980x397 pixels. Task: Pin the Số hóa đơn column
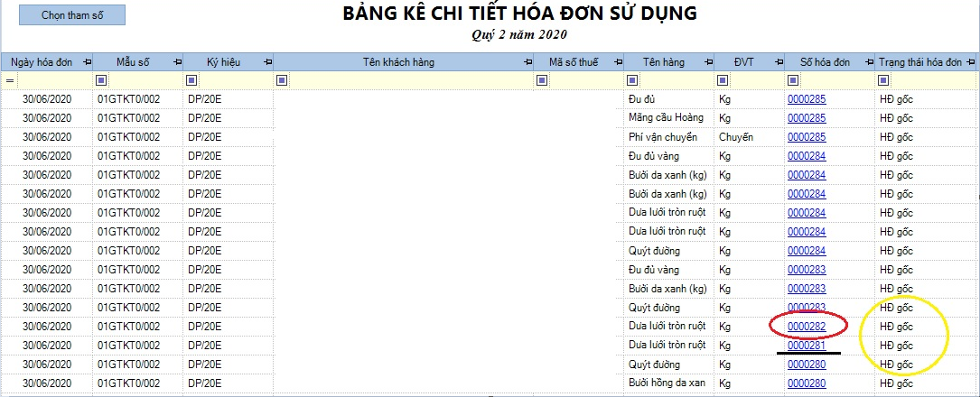pyautogui.click(x=868, y=62)
